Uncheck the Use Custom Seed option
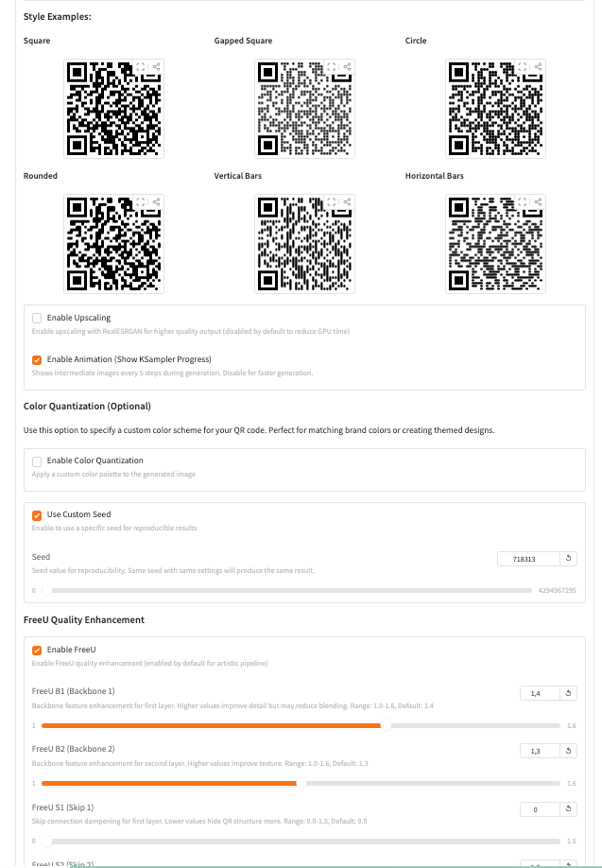Screen dimensions: 602x868 pyautogui.click(x=37, y=514)
